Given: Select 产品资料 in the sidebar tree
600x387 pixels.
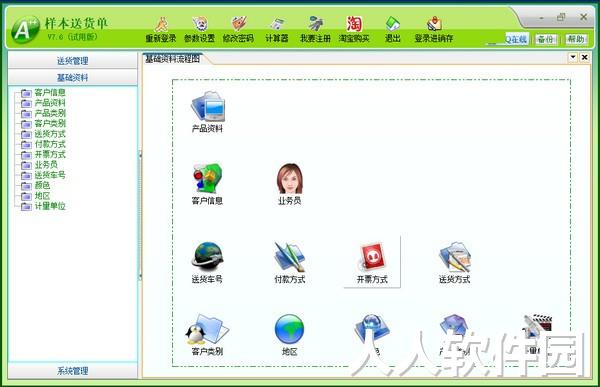Looking at the screenshot, I should point(50,103).
